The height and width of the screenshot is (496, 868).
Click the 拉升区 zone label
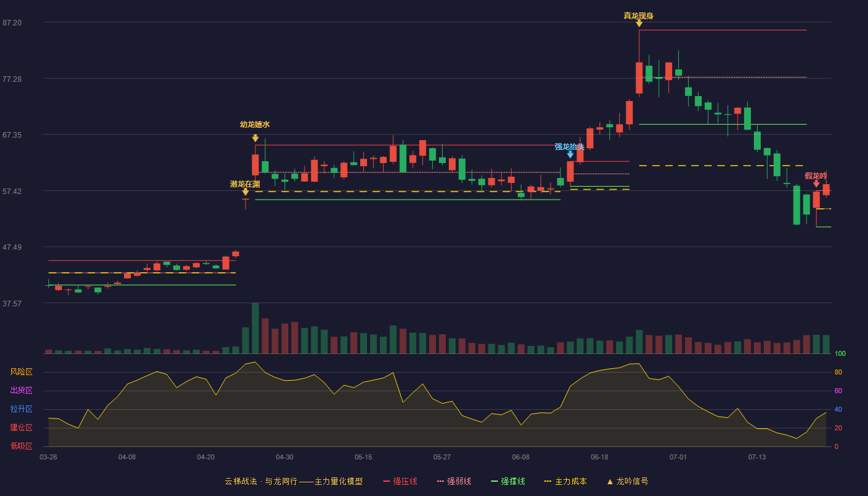coord(21,409)
